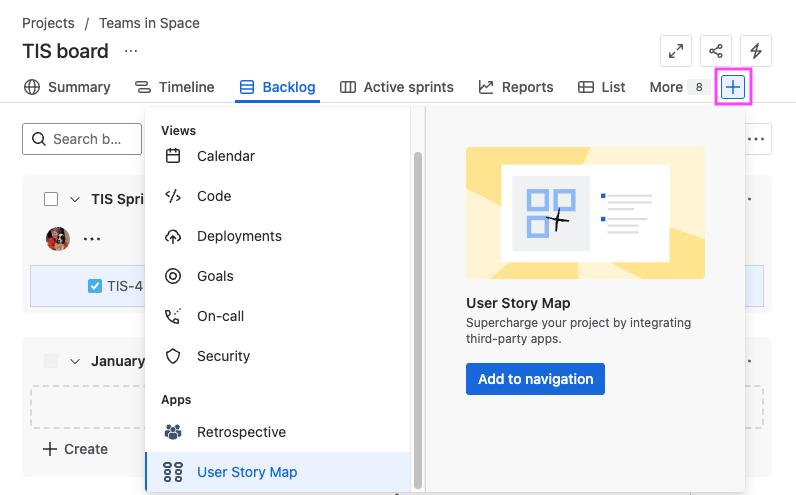Screen dimensions: 796x495
Task: Switch to the Timeline tab
Action: pos(175,87)
